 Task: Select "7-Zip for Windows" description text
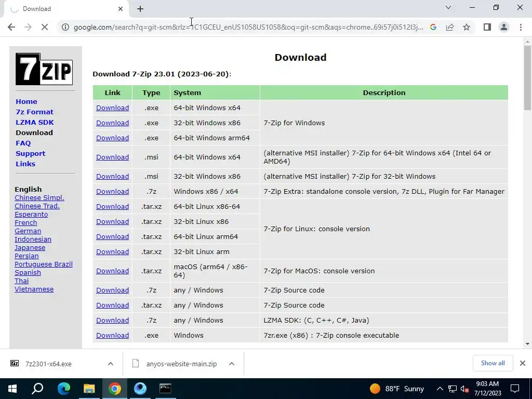coord(294,123)
